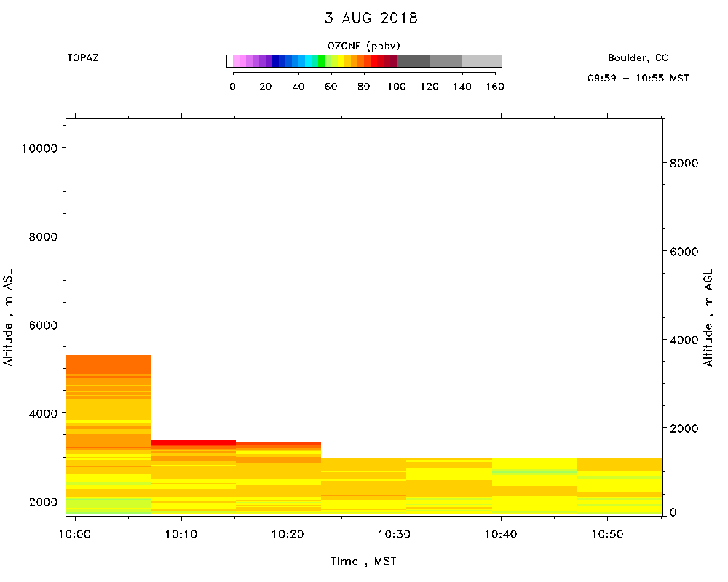Click the left axis label '6000'
The width and height of the screenshot is (728, 582).
click(x=43, y=325)
